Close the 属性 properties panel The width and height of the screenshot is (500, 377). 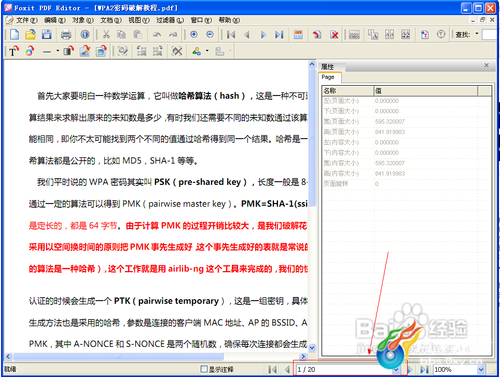click(486, 65)
